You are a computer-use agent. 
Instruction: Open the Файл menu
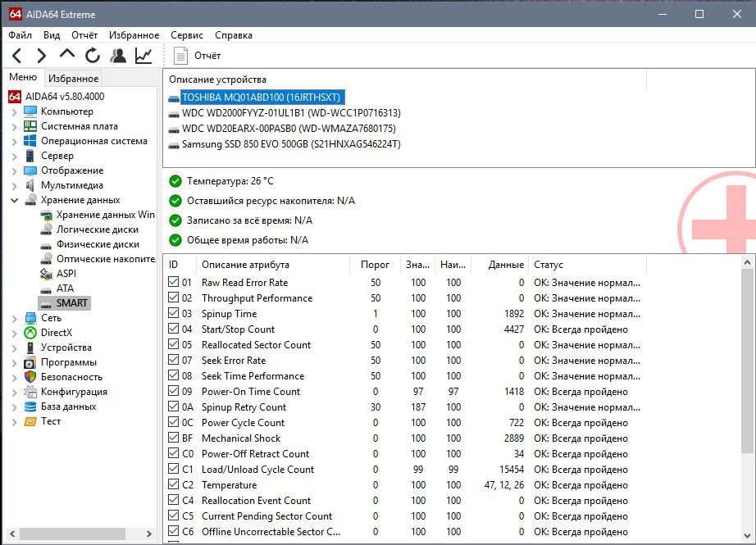point(20,35)
